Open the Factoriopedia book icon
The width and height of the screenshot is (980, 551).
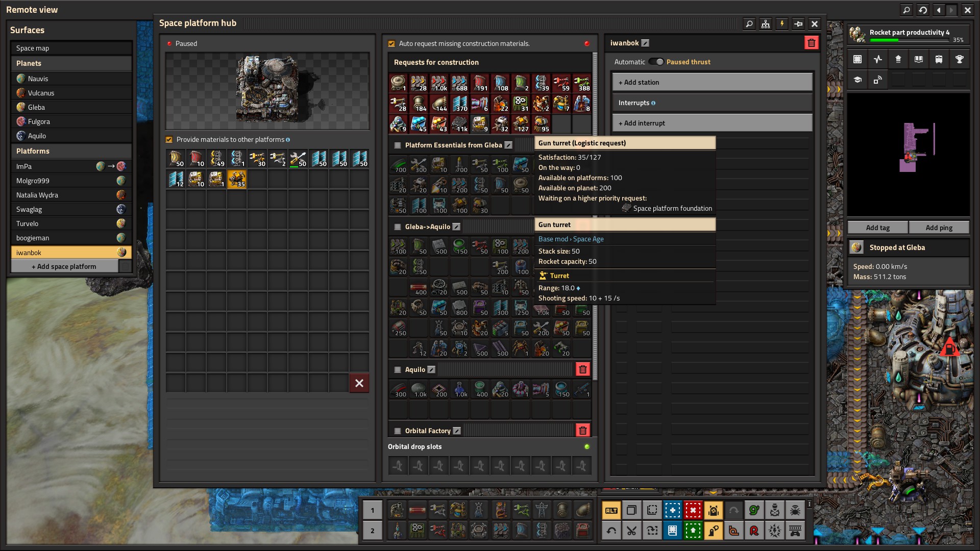pyautogui.click(x=919, y=59)
